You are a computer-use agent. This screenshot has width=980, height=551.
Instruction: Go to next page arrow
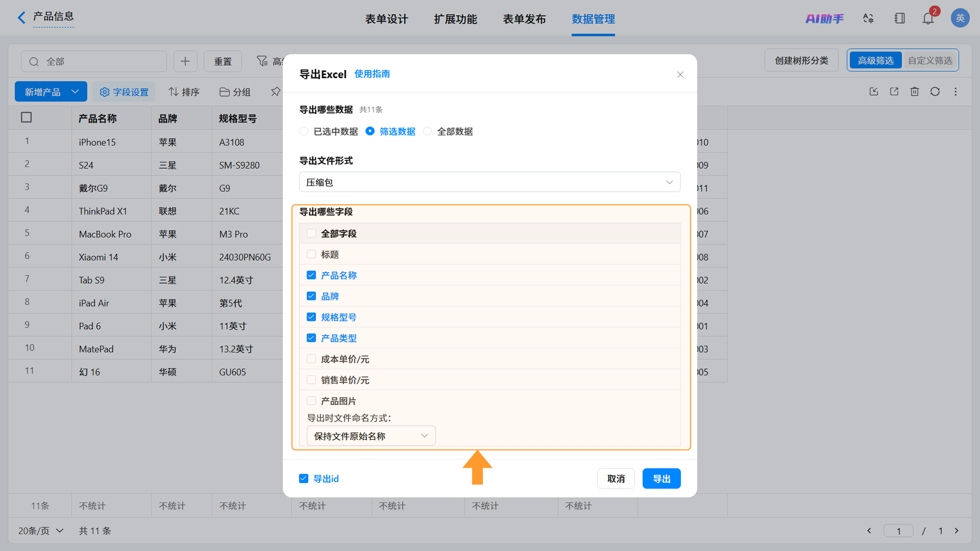[957, 531]
